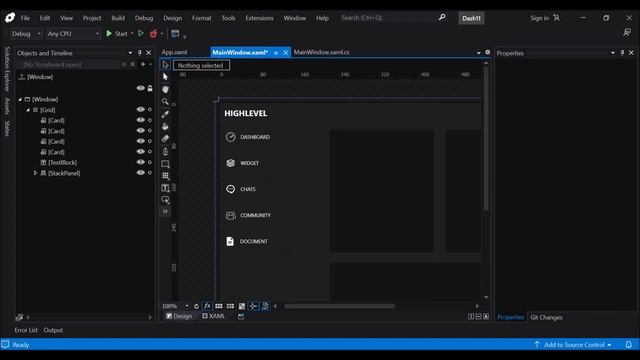The height and width of the screenshot is (360, 640).
Task: Click the Hot Reload flame icon
Action: coord(153,33)
